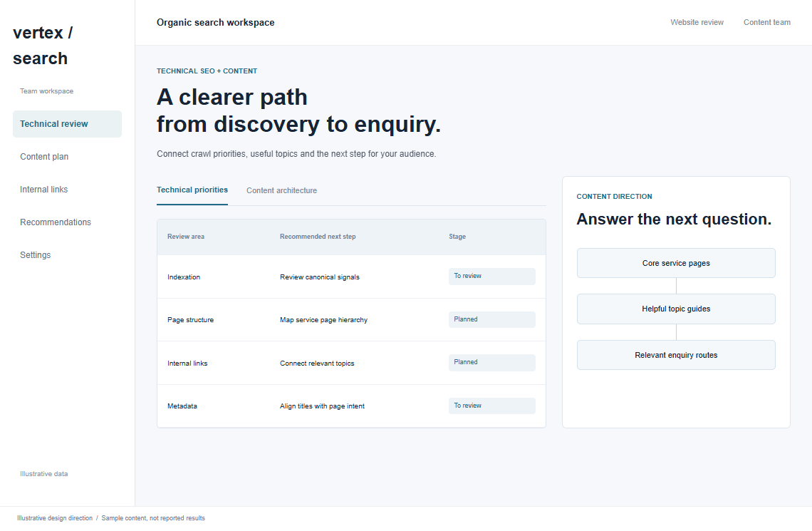This screenshot has width=812, height=531.
Task: Click Page structure's Planned badge
Action: 492,319
